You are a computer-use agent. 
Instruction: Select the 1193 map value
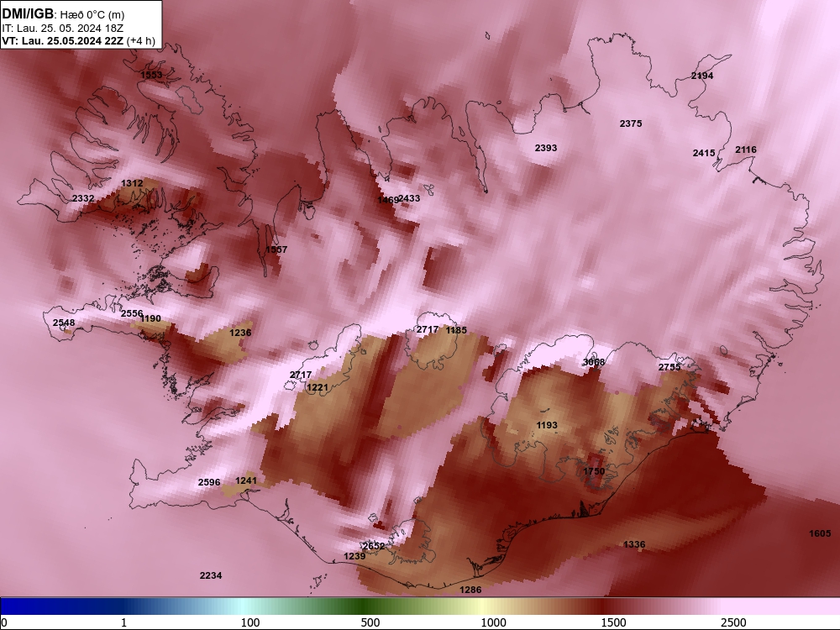pos(547,425)
